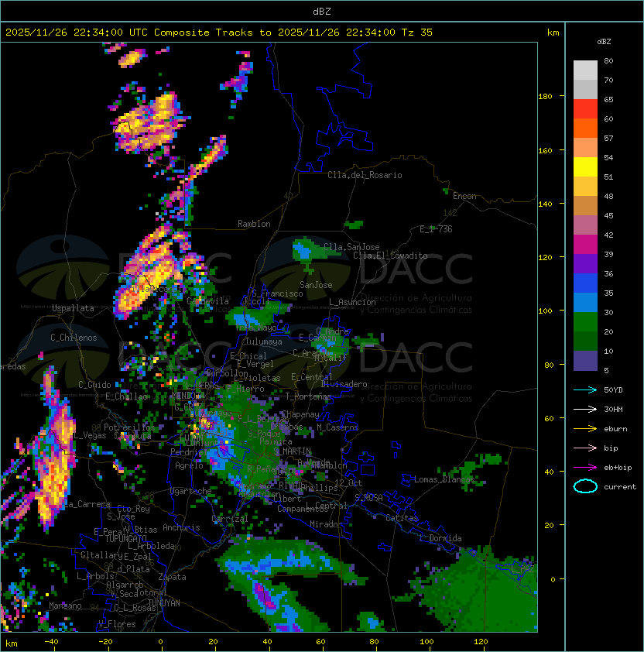This screenshot has height=652, width=644.
Task: Click the 'Ugarteche' place label
Action: [x=191, y=491]
